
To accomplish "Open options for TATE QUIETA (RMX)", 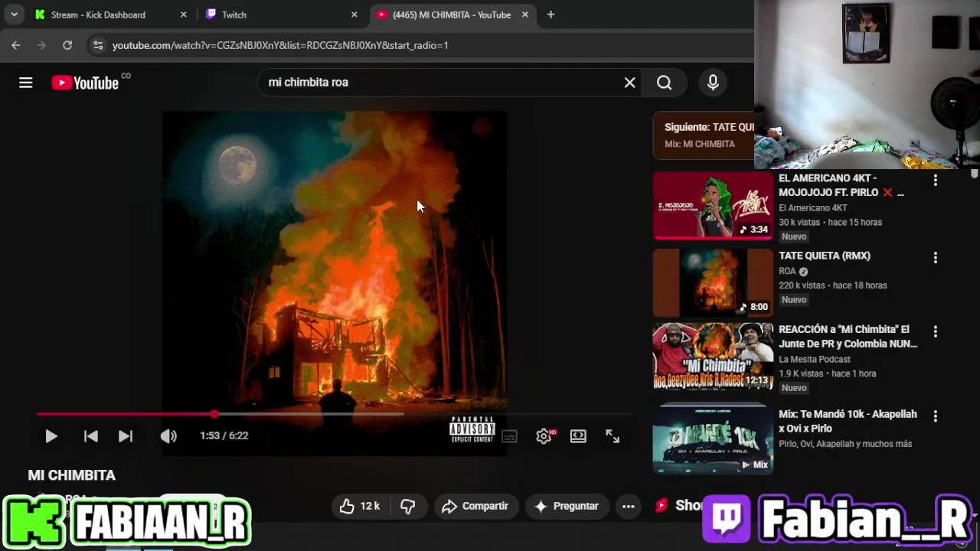I will (935, 258).
